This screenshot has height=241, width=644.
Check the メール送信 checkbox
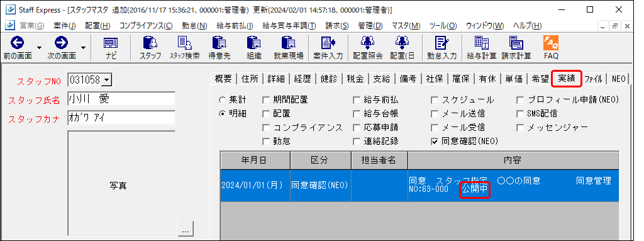pyautogui.click(x=435, y=114)
